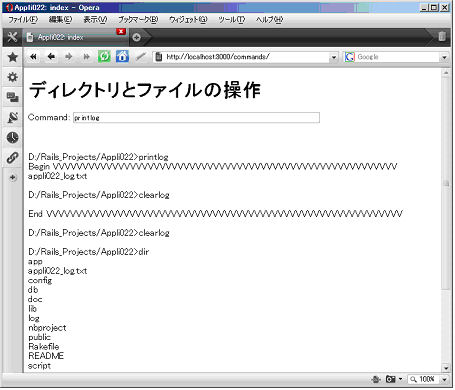Open the Links chain panel
455x390 pixels.
tap(13, 158)
